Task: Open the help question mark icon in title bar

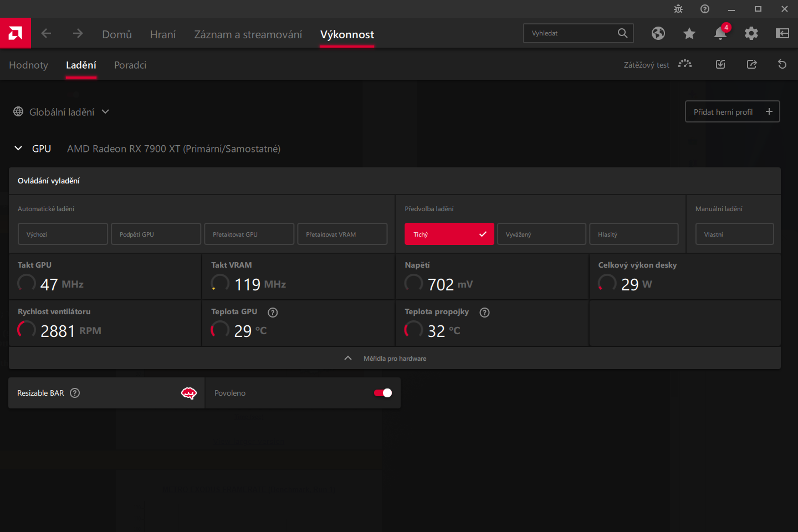Action: click(x=705, y=9)
